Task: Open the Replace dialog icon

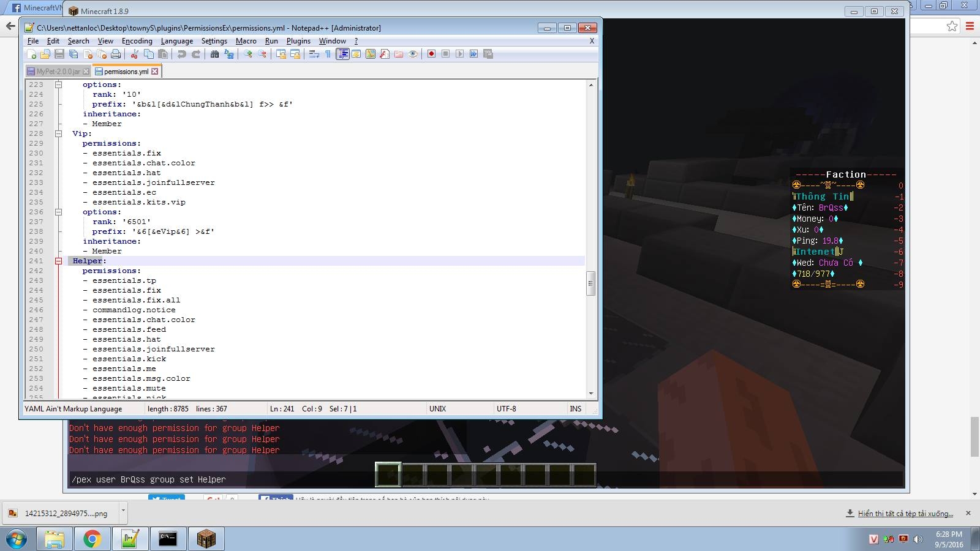Action: click(228, 54)
